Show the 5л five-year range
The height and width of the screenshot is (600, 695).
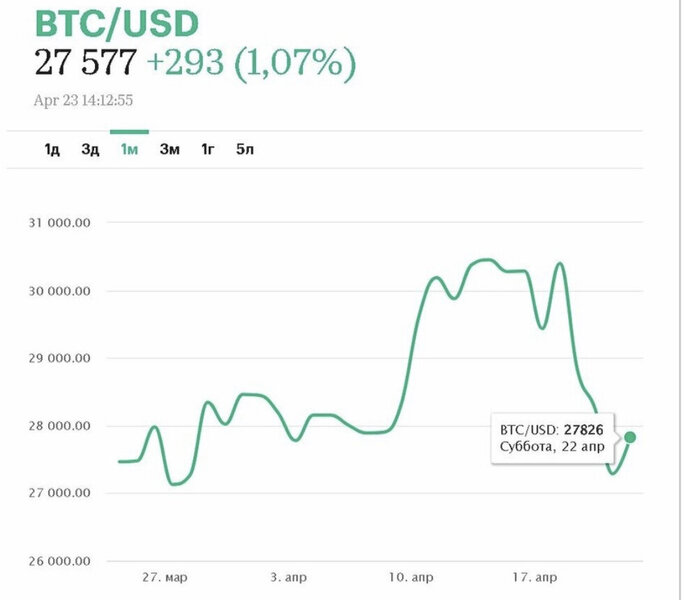[x=245, y=150]
